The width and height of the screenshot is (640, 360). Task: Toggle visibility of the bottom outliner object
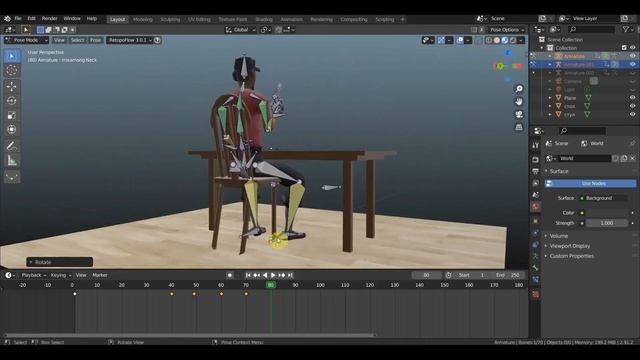click(632, 115)
